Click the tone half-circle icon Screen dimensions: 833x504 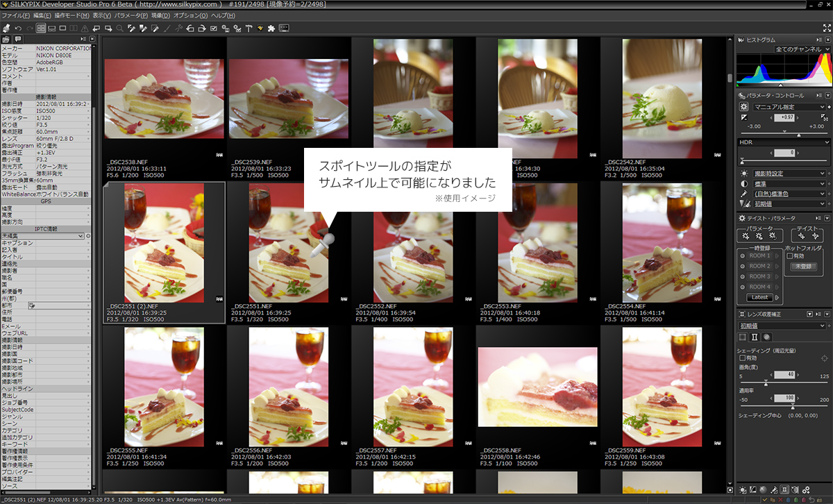pyautogui.click(x=744, y=184)
